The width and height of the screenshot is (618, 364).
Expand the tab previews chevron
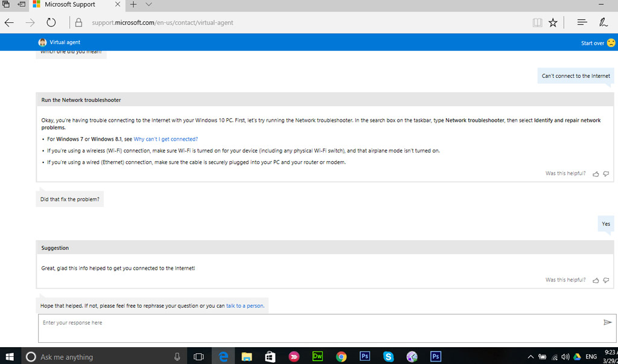pos(148,5)
